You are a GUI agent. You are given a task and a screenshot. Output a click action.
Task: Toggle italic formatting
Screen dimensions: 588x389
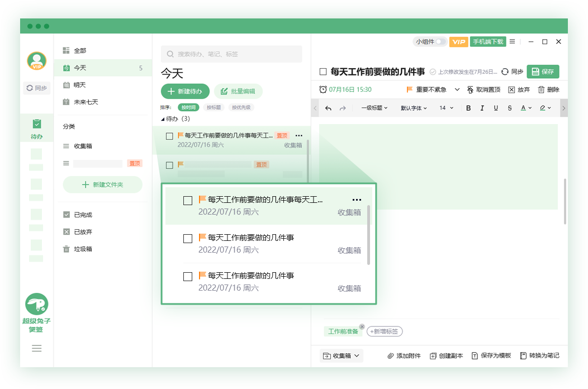(482, 108)
